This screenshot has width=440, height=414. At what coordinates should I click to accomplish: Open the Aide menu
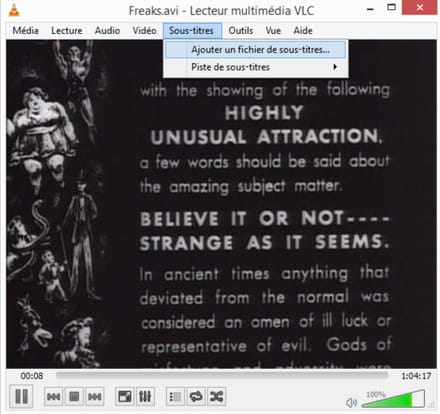point(303,31)
